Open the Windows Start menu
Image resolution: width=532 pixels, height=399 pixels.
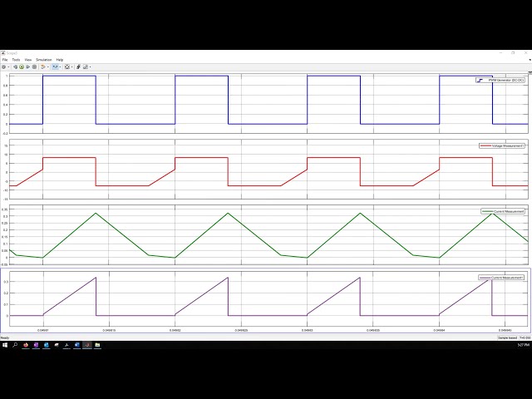click(x=5, y=345)
